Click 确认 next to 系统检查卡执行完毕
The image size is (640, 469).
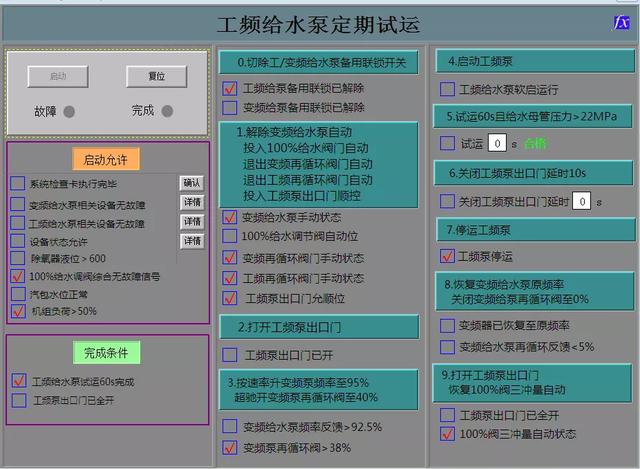(x=191, y=183)
